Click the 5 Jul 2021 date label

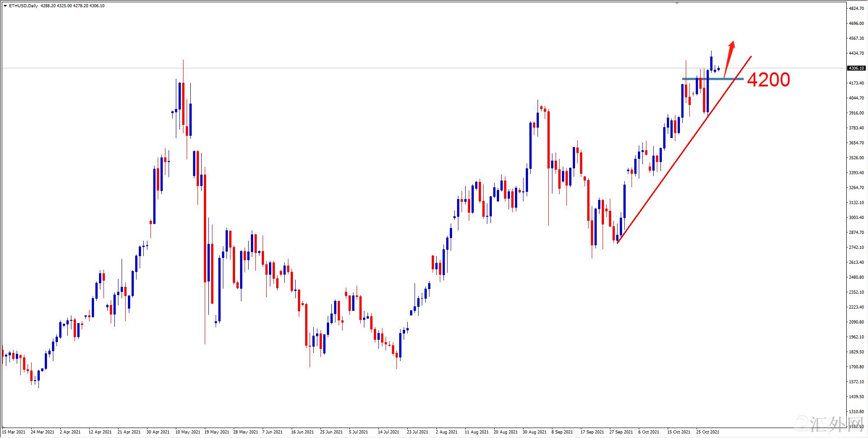click(x=359, y=432)
